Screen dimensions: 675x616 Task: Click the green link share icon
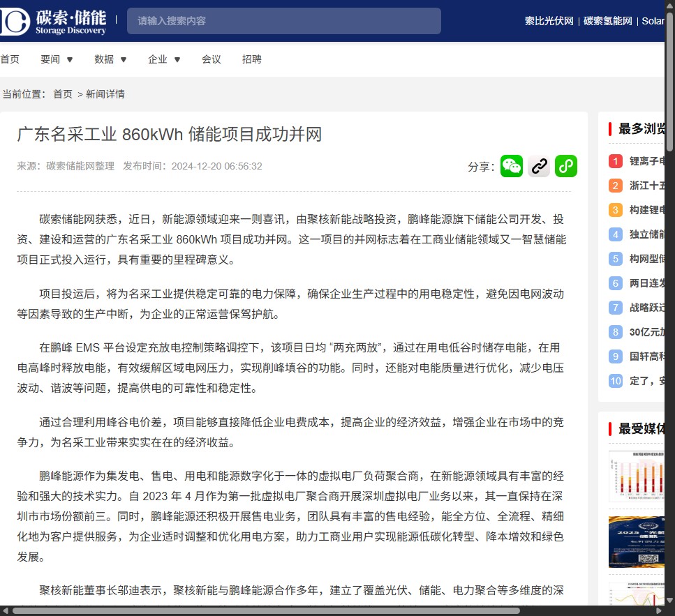566,166
